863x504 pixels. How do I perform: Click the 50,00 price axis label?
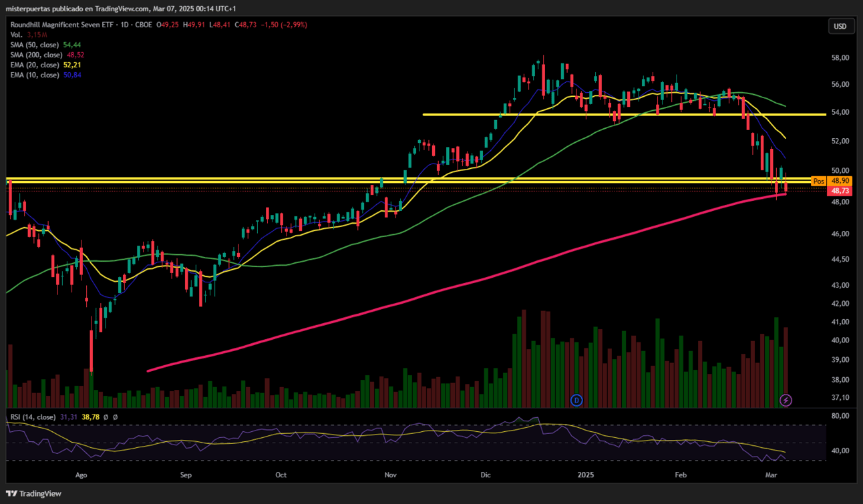840,171
